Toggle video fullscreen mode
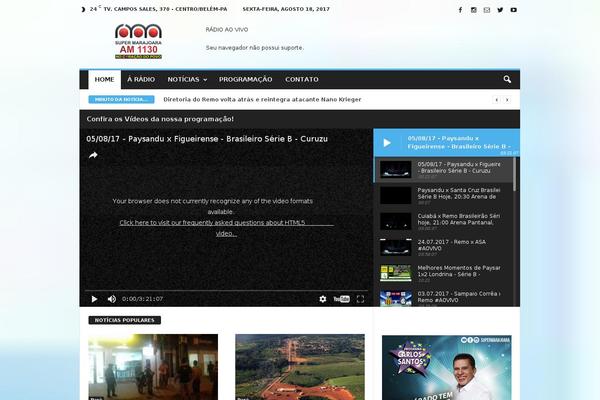The image size is (600, 400). (360, 299)
